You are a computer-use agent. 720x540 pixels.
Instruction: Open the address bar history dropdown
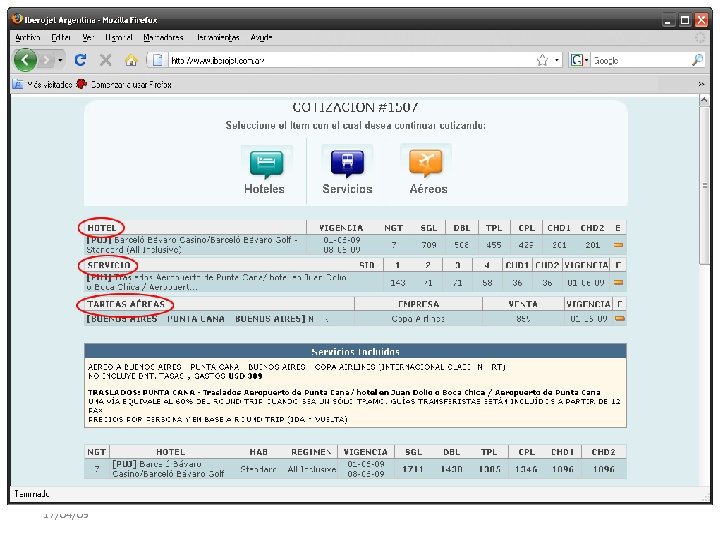pos(557,60)
